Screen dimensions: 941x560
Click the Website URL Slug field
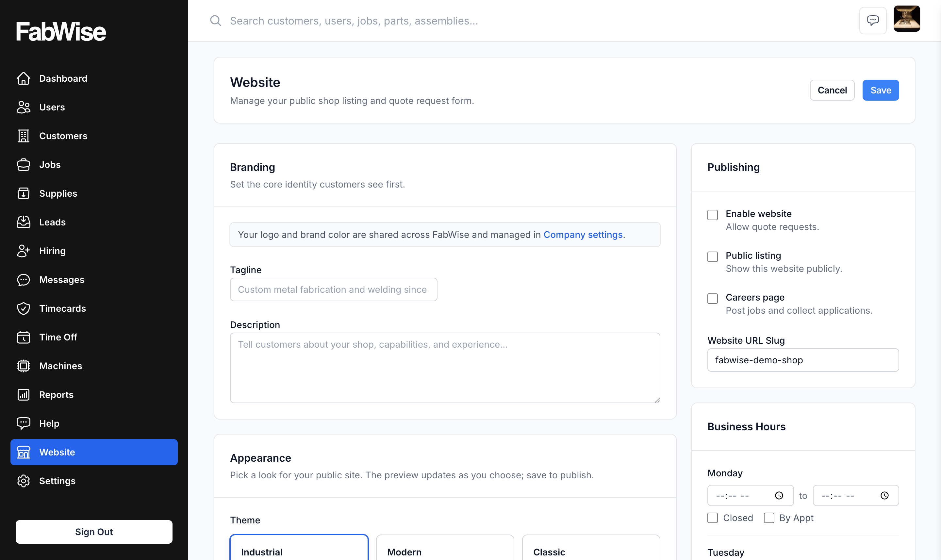pyautogui.click(x=803, y=360)
